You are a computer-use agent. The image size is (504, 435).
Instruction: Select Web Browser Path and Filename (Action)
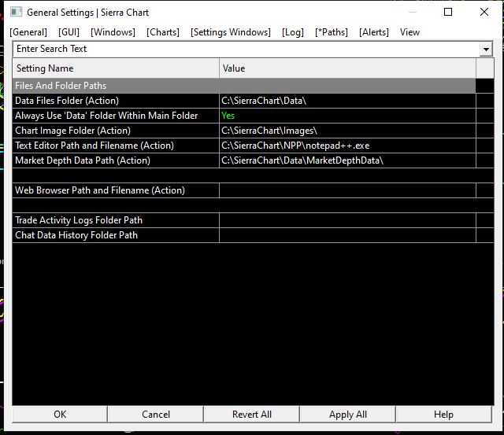point(116,190)
